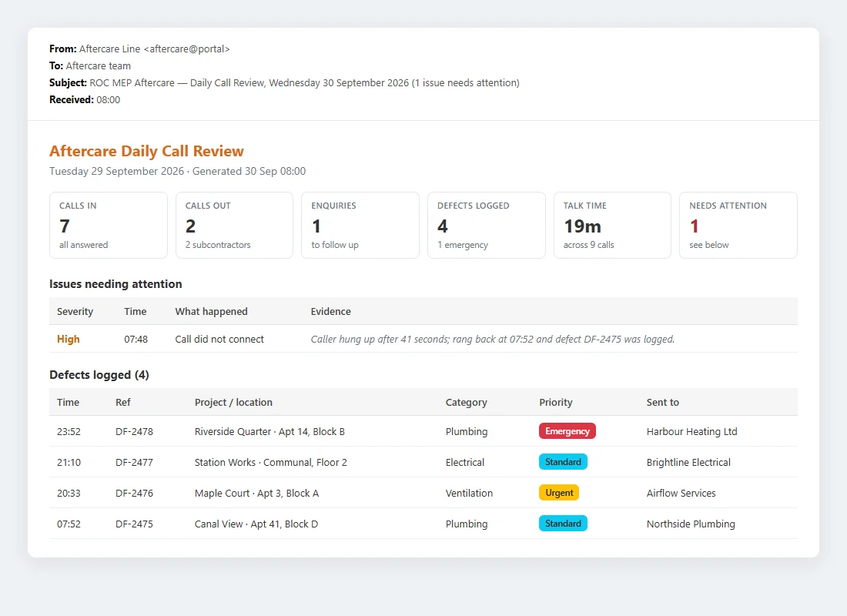Click defect reference DF-2476
The image size is (847, 616).
pyautogui.click(x=134, y=493)
